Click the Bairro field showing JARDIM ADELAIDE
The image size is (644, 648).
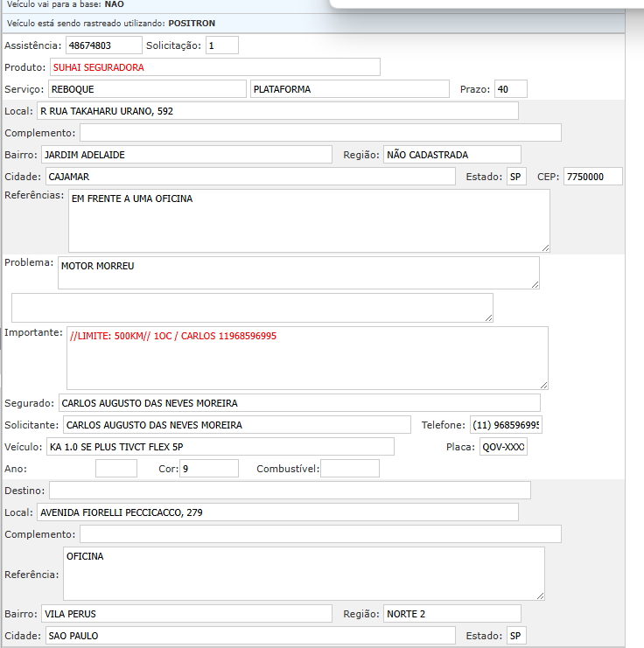point(186,155)
